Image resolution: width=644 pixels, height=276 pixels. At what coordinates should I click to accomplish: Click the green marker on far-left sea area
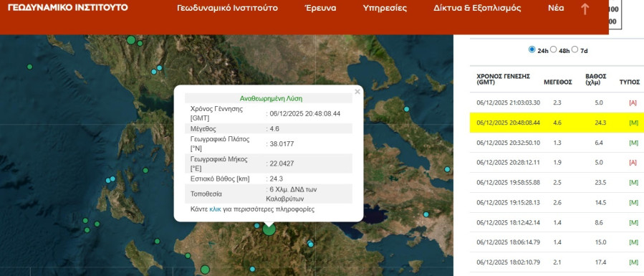29,67
